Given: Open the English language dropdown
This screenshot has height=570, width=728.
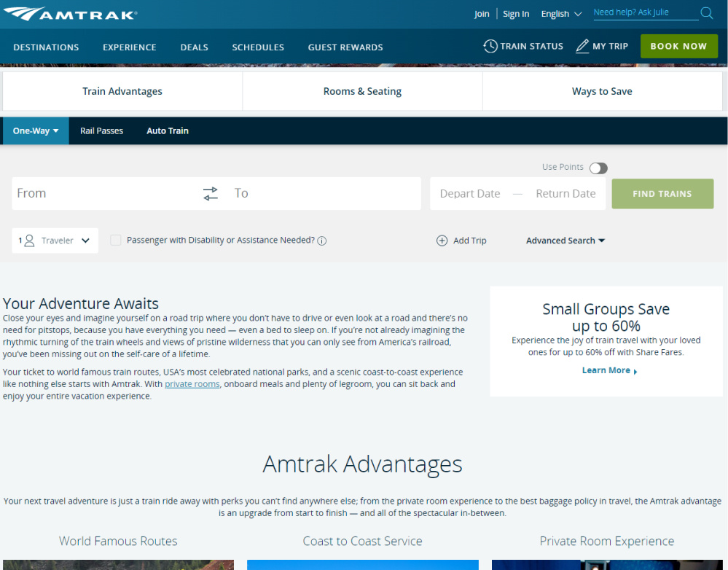Looking at the screenshot, I should click(x=561, y=14).
